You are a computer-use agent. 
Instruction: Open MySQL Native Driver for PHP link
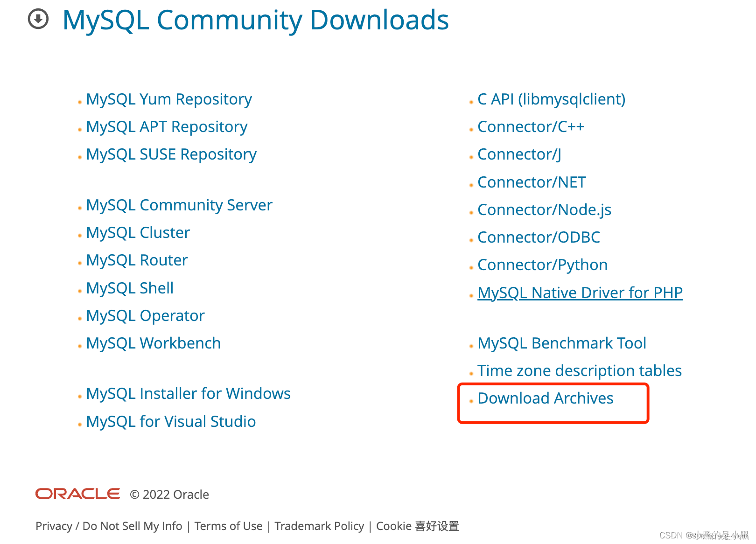pos(580,293)
